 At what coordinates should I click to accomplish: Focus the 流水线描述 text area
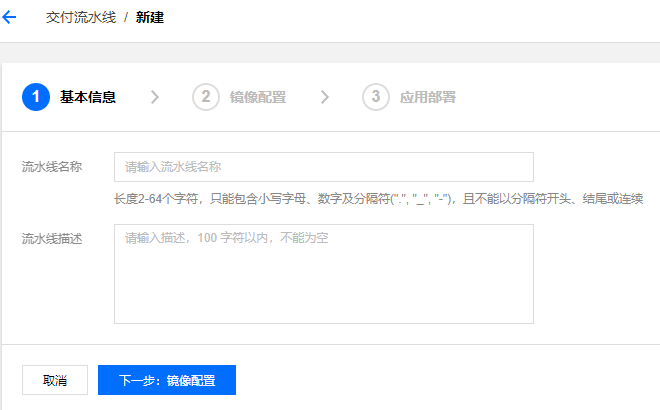323,273
